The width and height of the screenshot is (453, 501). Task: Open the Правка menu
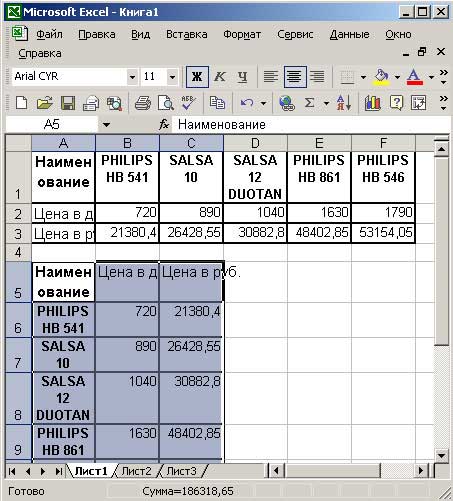point(97,34)
